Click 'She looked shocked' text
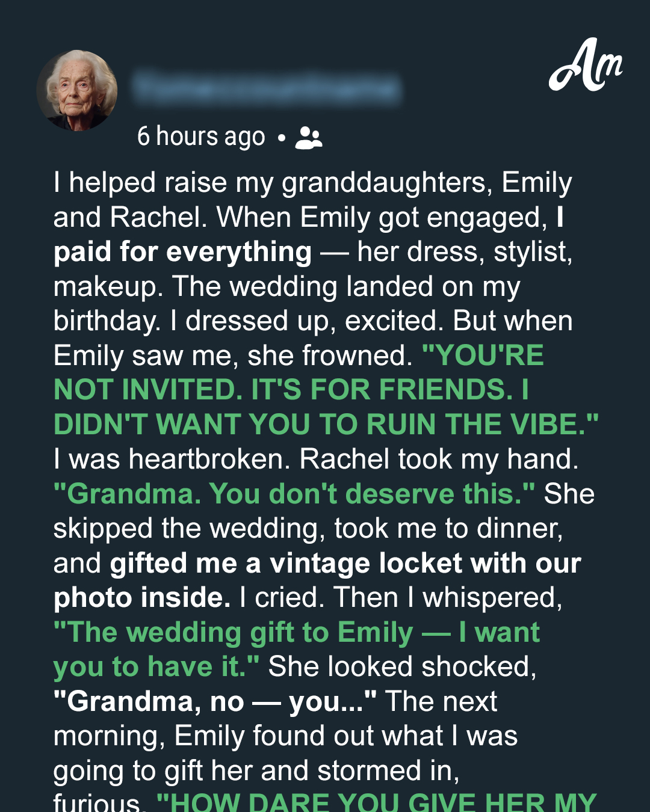This screenshot has width=650, height=812. 402,667
